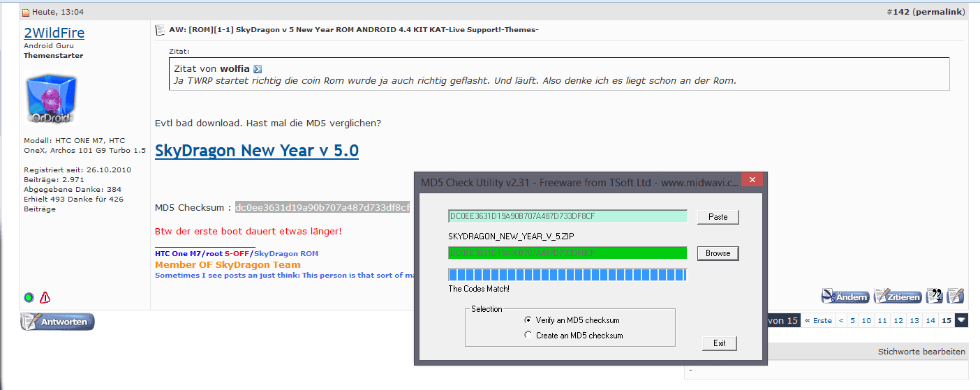This screenshot has height=390, width=980.
Task: Go to page 14 of the thread
Action: point(930,321)
